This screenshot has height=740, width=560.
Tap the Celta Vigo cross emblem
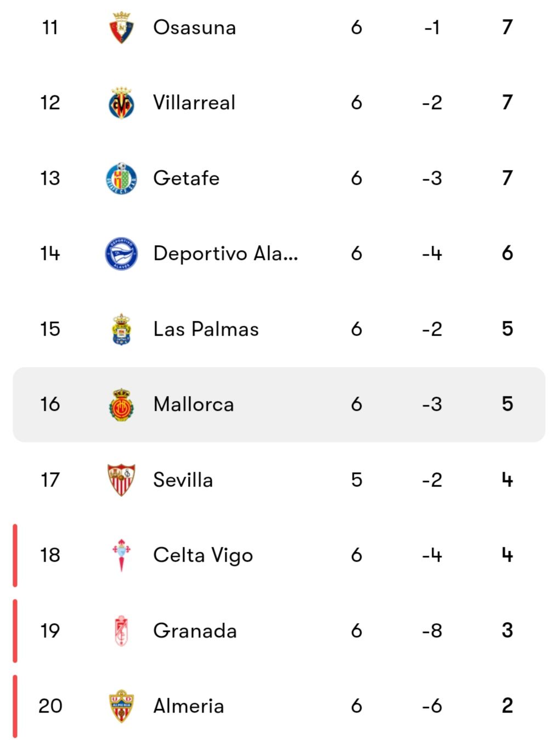point(121,555)
